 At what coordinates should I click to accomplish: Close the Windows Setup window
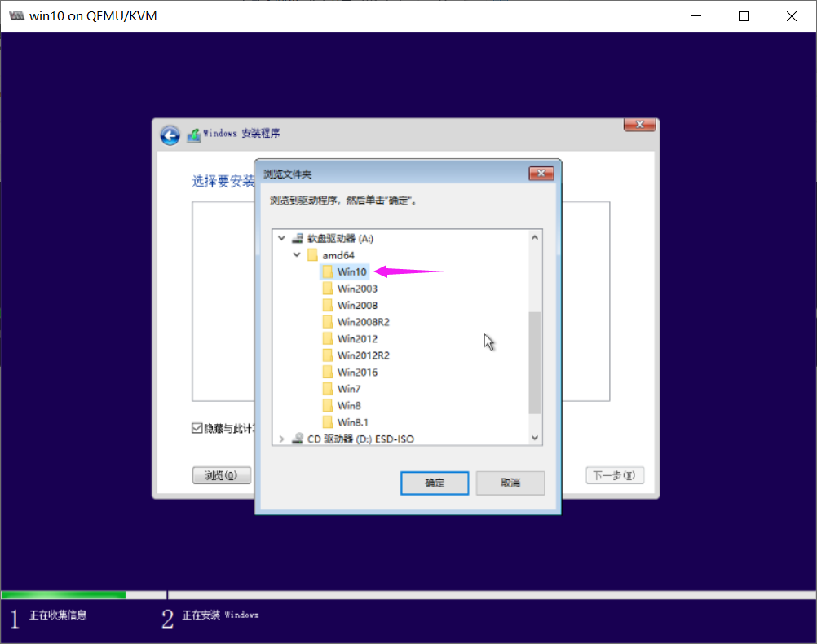tap(640, 125)
